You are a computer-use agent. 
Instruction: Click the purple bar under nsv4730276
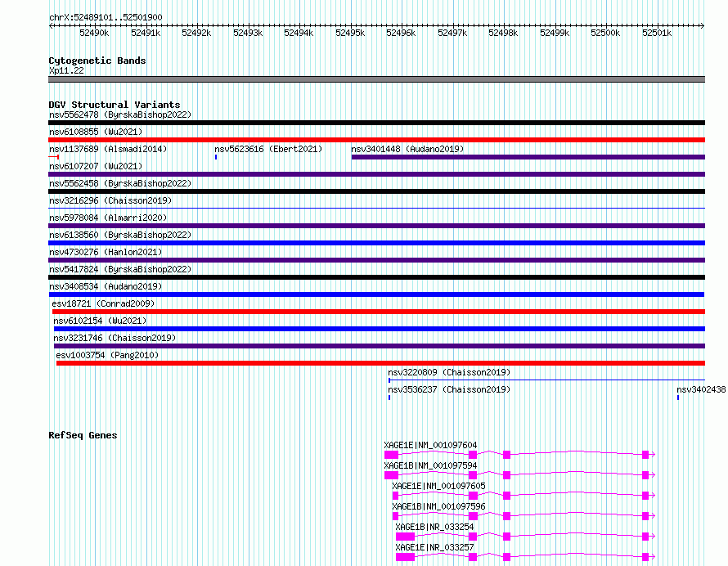[x=376, y=260]
